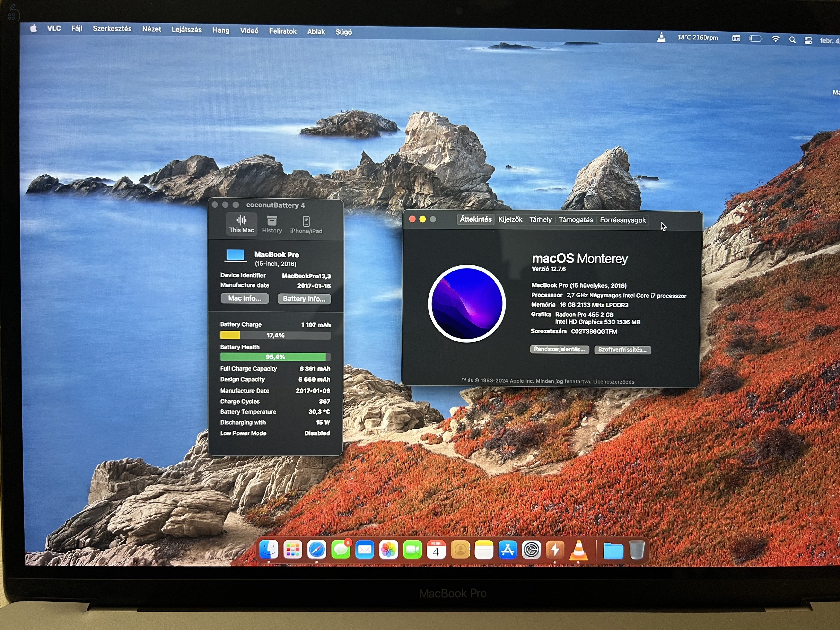Click the Wi-Fi icon in the menu bar
This screenshot has height=630, width=840.
click(775, 39)
